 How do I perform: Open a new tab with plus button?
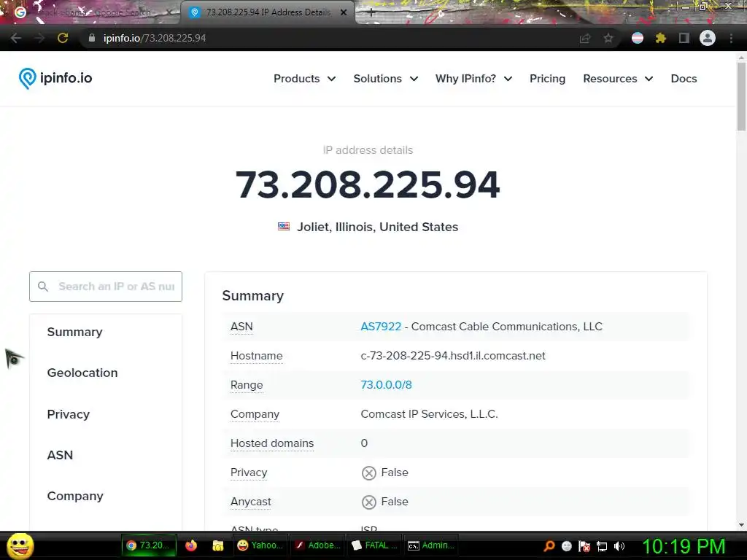point(371,13)
